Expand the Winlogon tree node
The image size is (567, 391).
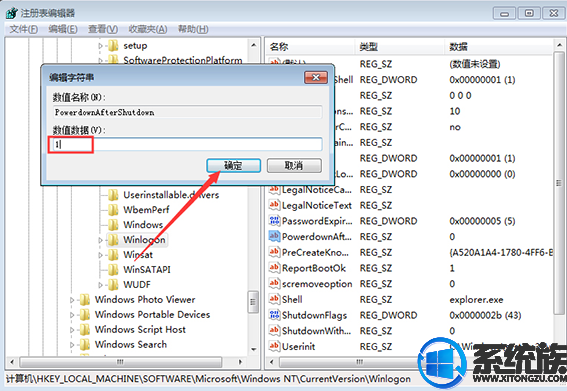pyautogui.click(x=101, y=240)
